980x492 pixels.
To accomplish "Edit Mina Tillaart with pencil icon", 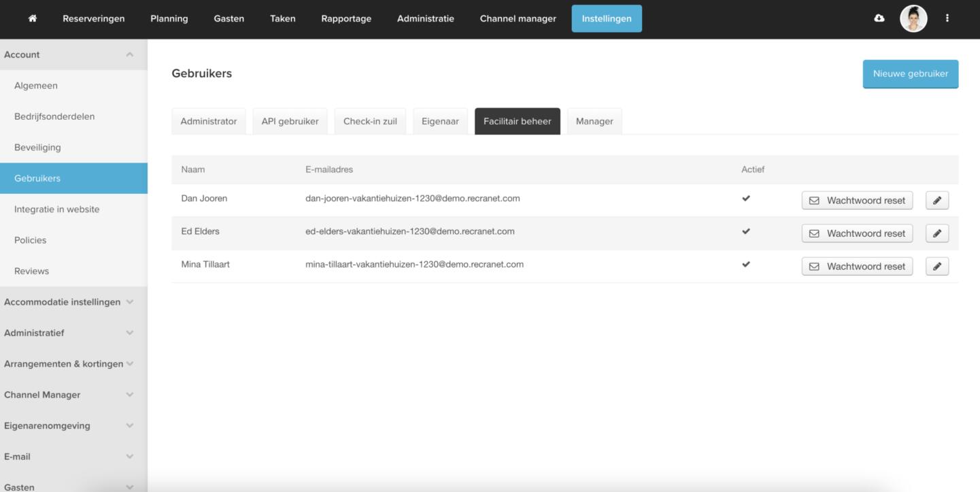I will point(936,267).
